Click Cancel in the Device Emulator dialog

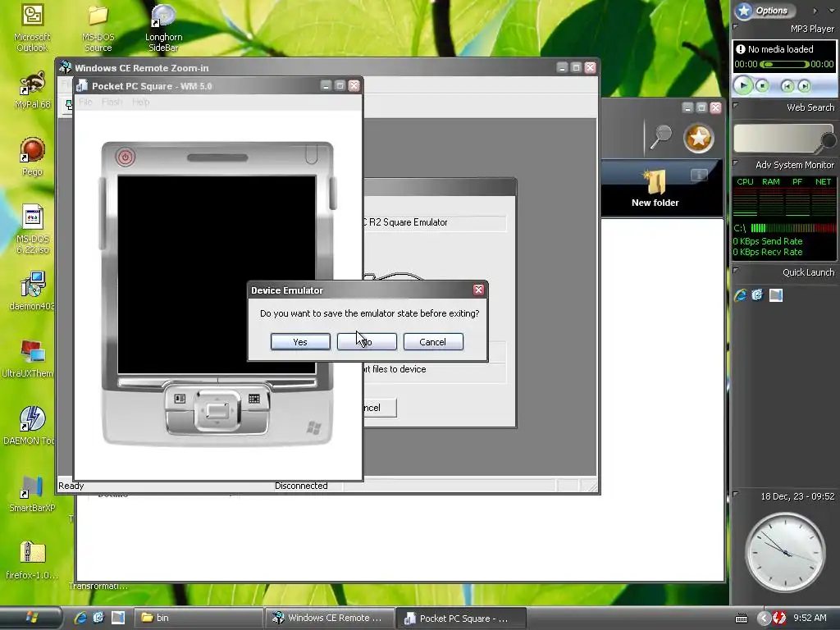[433, 342]
